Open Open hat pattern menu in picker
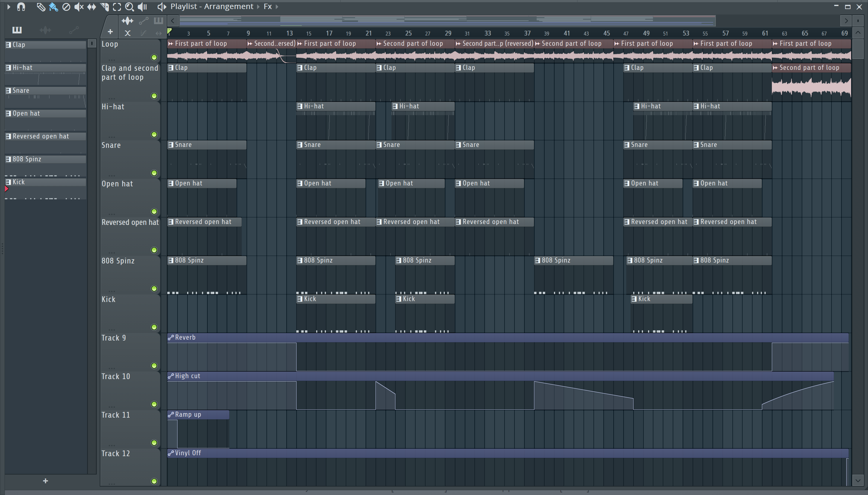The width and height of the screenshot is (868, 495). (x=8, y=113)
